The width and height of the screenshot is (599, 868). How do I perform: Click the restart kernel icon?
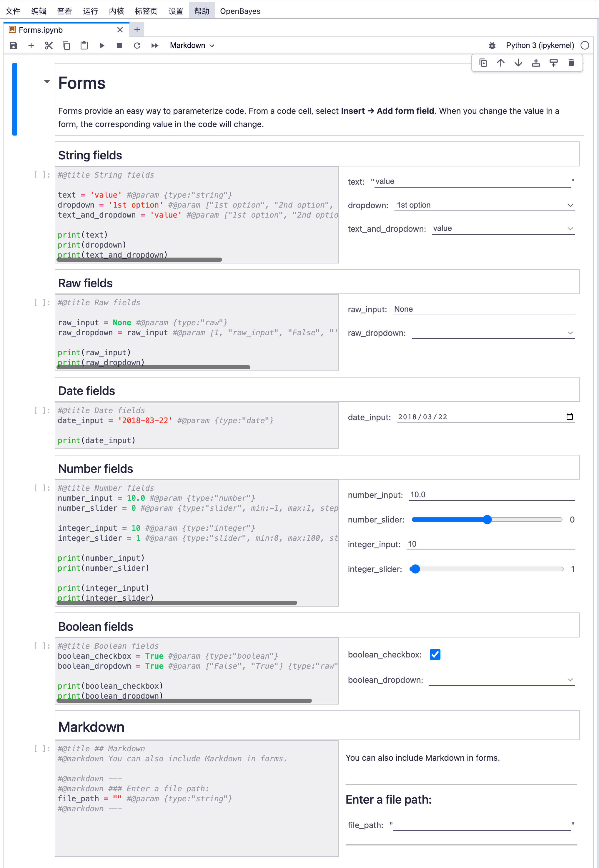137,45
